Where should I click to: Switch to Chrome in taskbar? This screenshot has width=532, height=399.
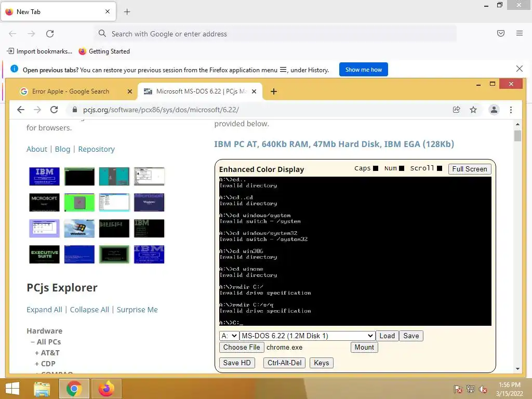74,389
